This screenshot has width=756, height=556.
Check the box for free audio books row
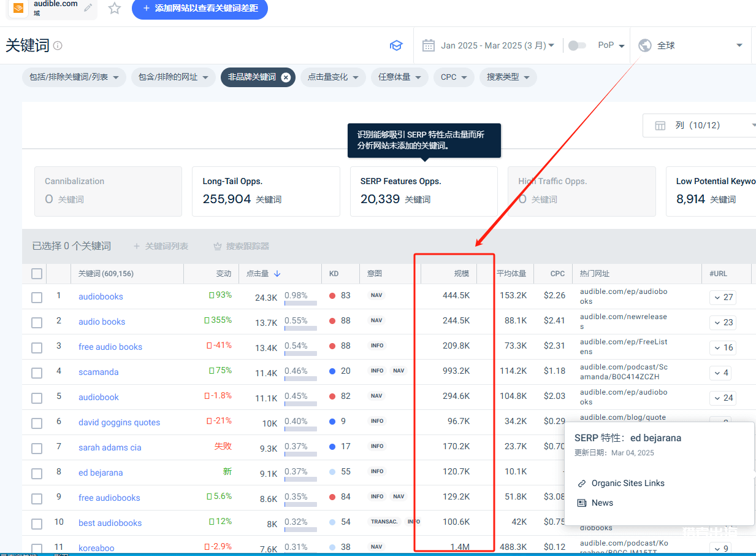point(37,348)
